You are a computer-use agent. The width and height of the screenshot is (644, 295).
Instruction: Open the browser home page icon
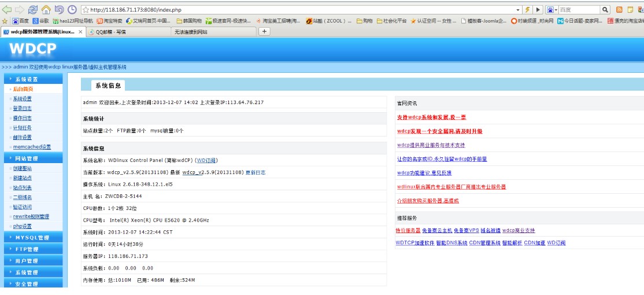click(x=46, y=9)
